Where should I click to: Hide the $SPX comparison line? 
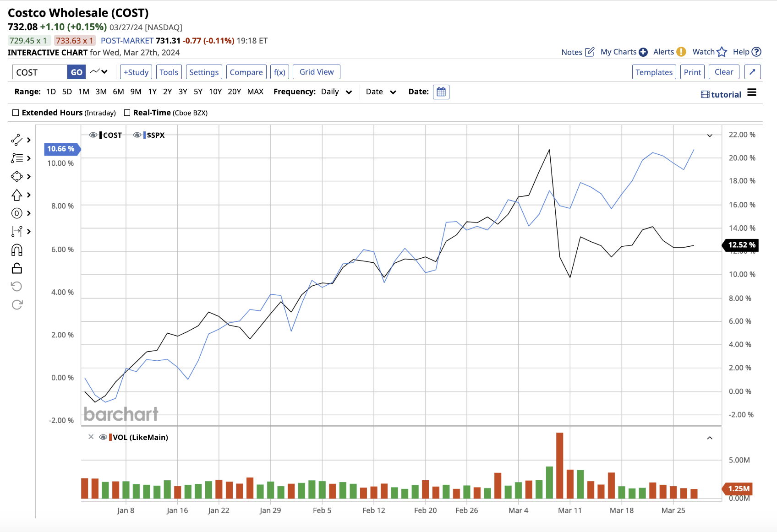pyautogui.click(x=137, y=135)
